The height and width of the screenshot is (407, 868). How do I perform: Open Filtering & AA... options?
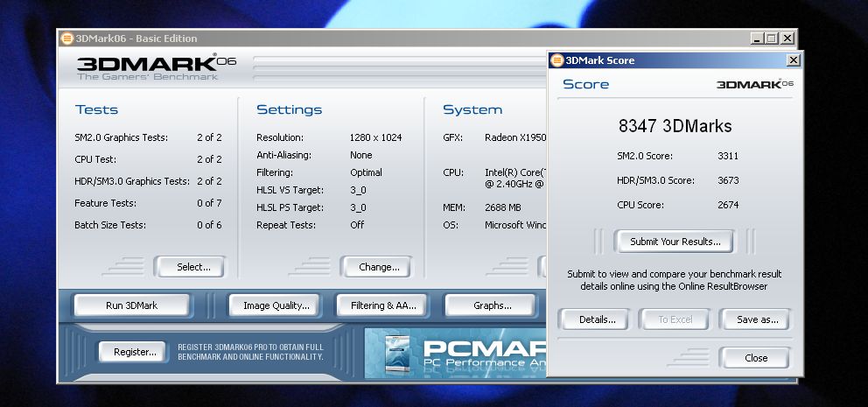383,305
